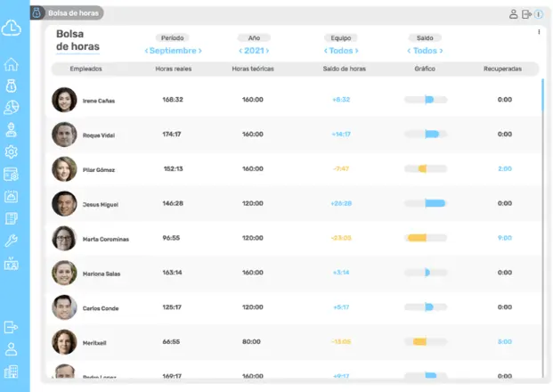Go to previous year before 2021
This screenshot has width=553, height=392.
click(240, 51)
